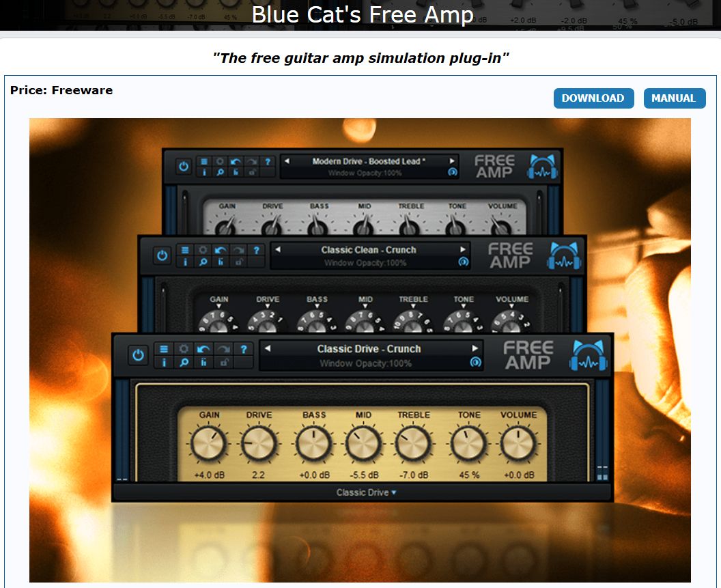The image size is (721, 588).
Task: Click the FREE AMP logo on Classic Drive amp
Action: 528,355
